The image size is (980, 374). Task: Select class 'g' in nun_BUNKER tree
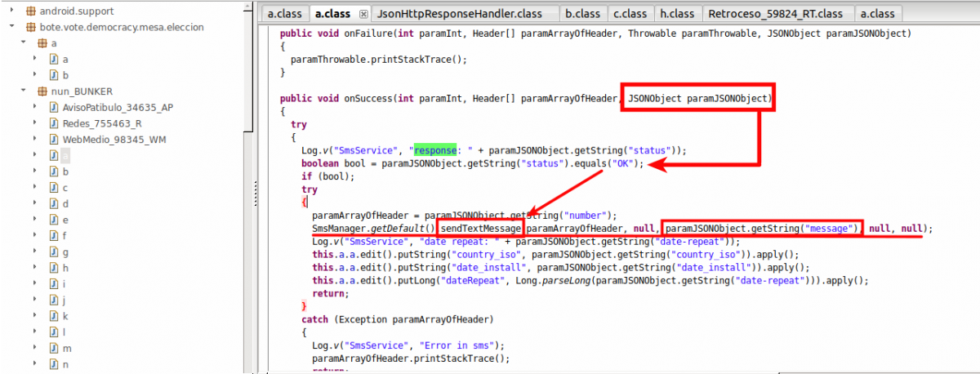[65, 252]
